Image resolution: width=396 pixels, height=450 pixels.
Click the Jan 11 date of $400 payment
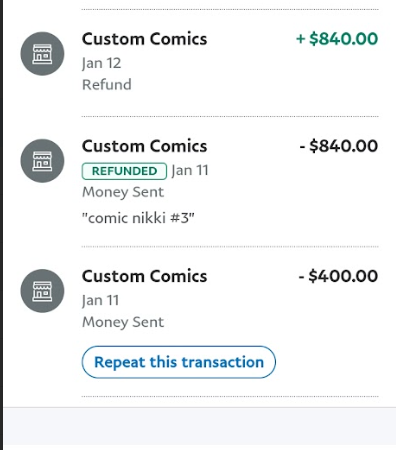coord(100,301)
